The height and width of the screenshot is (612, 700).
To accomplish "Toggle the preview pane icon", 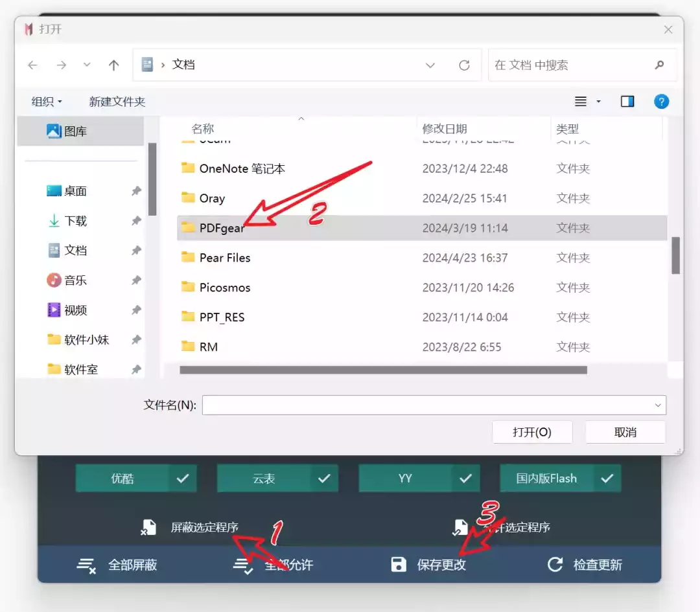I will tap(627, 102).
